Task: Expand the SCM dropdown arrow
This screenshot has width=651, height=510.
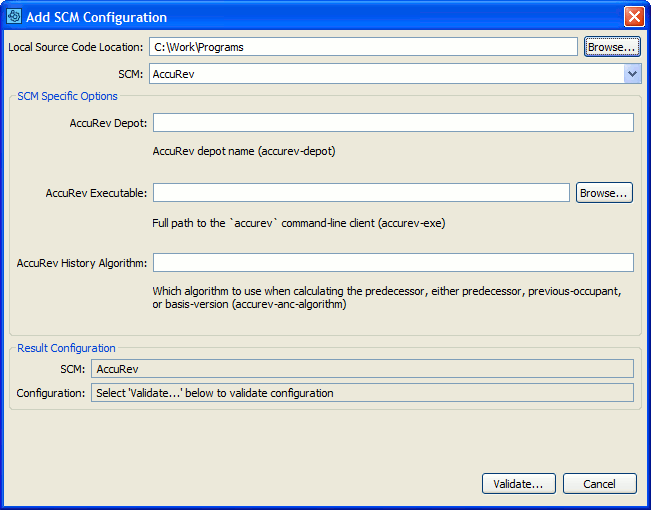Action: [632, 73]
